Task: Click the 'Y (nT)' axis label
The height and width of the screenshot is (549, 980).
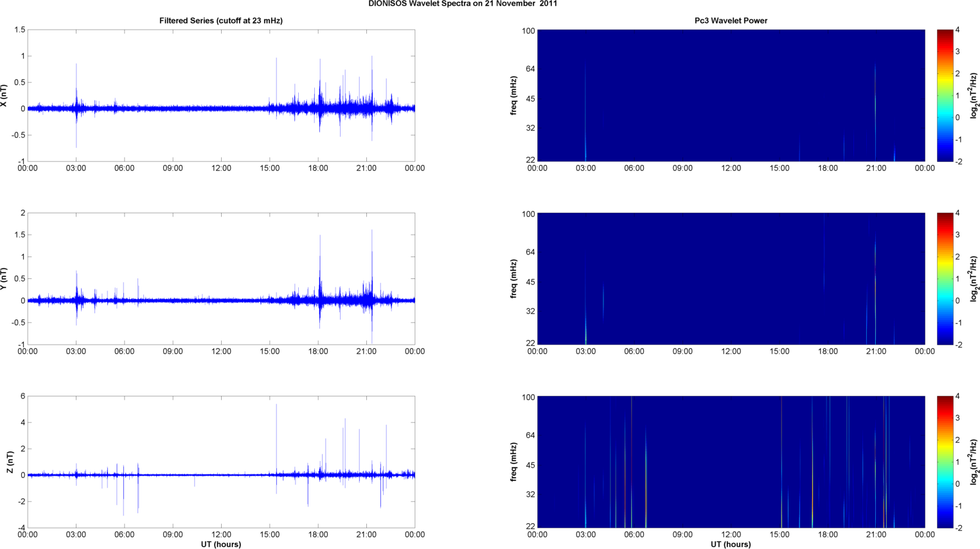Action: tap(4, 278)
